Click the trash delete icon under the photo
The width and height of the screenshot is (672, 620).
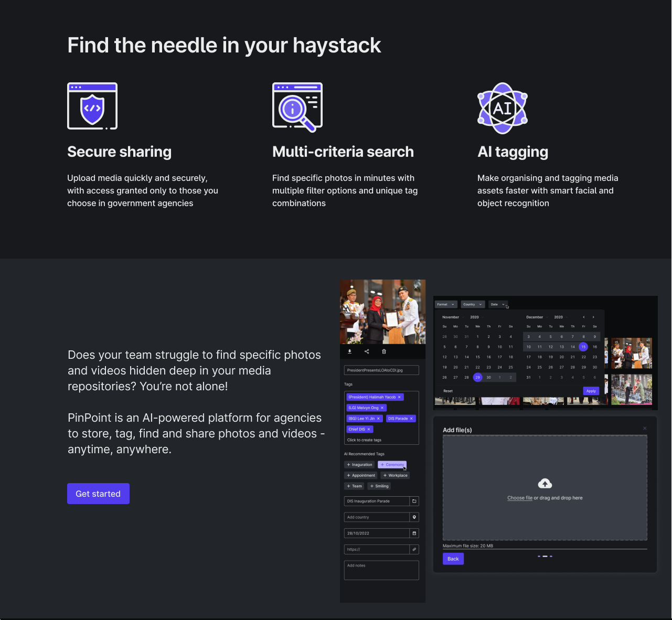384,351
